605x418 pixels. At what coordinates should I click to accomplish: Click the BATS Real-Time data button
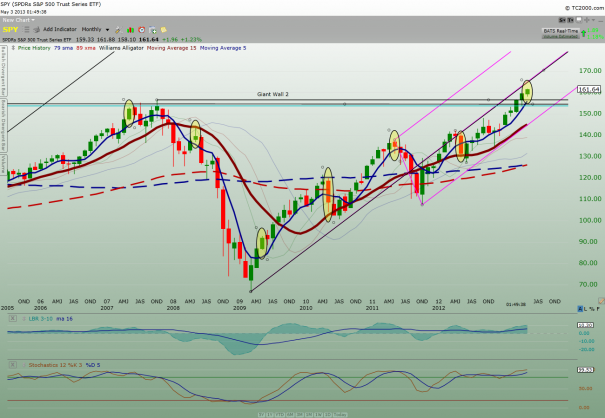coord(561,33)
